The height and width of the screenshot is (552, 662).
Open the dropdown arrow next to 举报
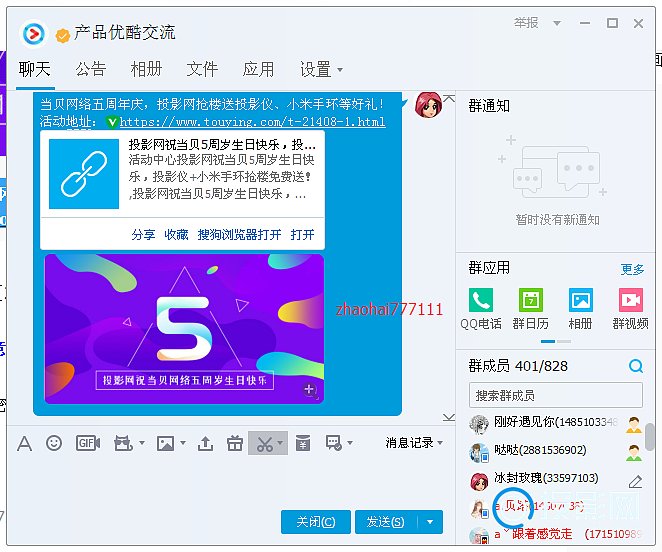(x=557, y=23)
